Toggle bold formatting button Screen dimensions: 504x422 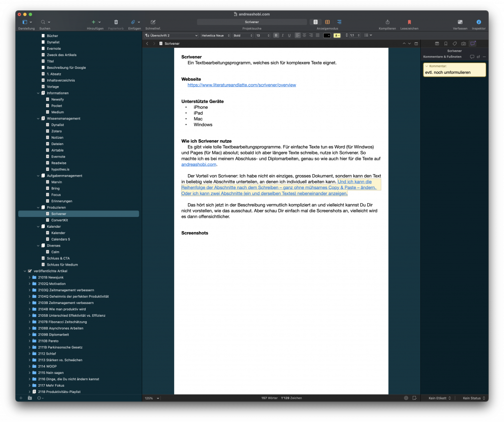[x=276, y=35]
